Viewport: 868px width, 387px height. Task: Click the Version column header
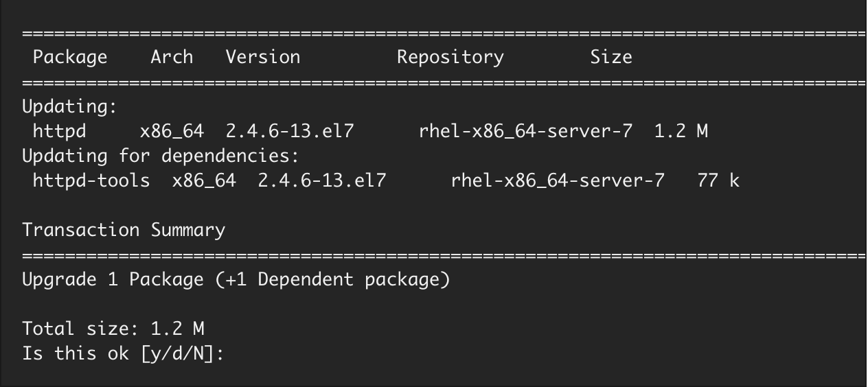(263, 57)
